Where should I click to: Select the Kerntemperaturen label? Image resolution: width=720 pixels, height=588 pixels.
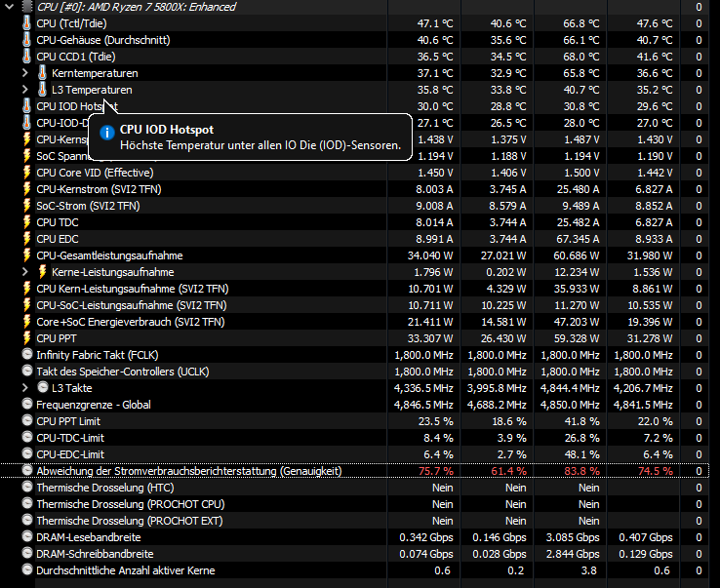(95, 73)
